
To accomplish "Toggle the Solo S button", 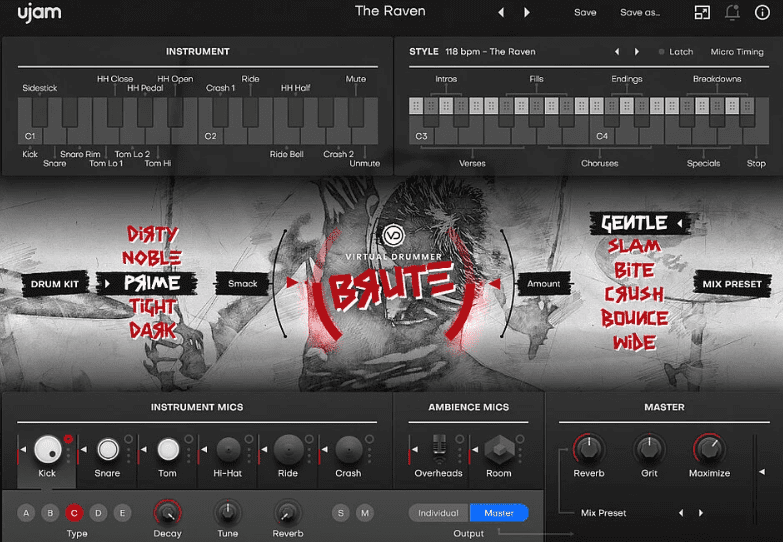I will point(341,513).
